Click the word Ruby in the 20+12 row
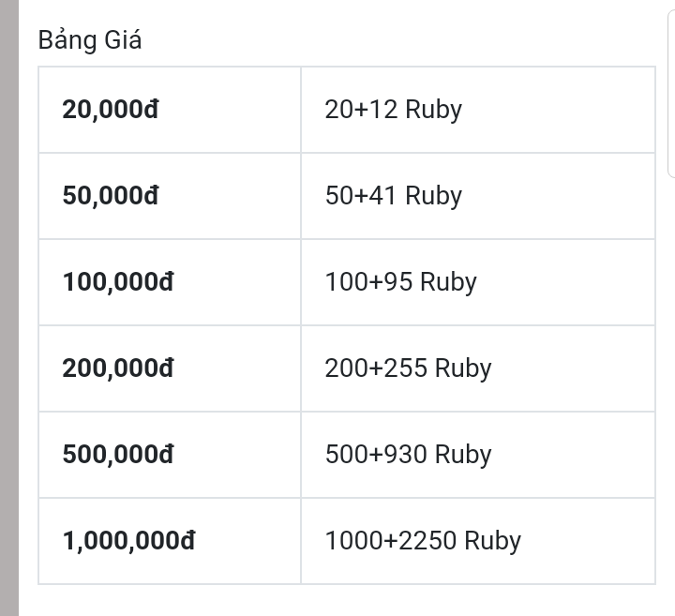 tap(433, 111)
